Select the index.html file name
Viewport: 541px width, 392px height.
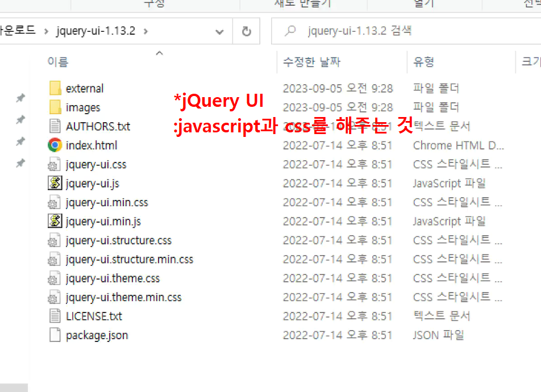click(91, 145)
